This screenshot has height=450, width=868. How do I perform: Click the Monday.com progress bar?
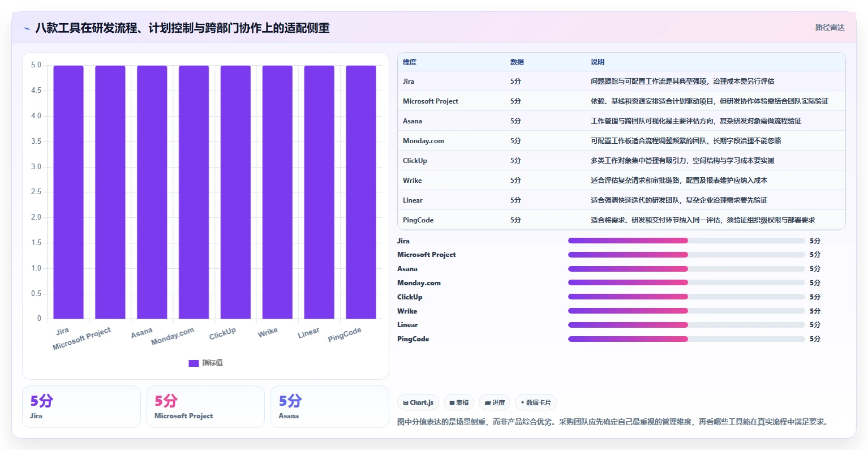click(686, 282)
